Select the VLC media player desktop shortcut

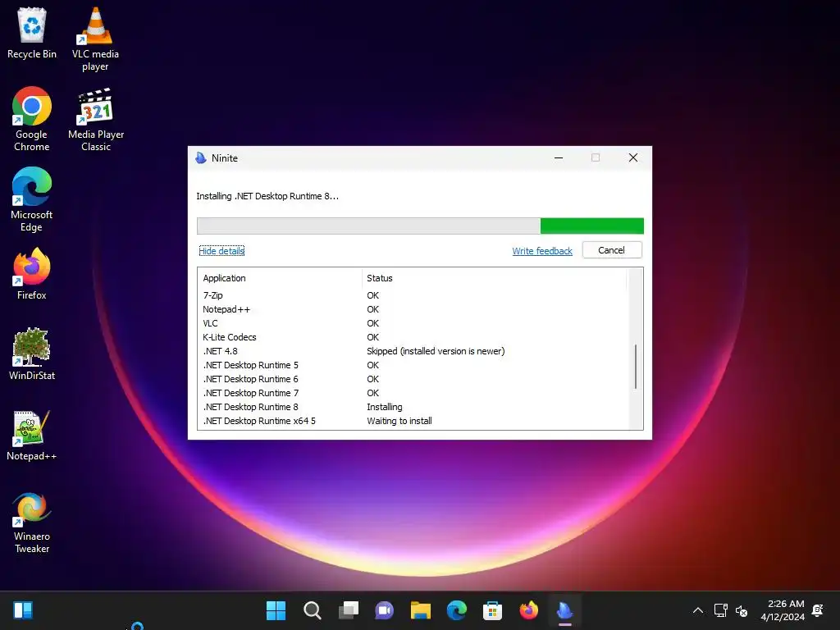(95, 39)
